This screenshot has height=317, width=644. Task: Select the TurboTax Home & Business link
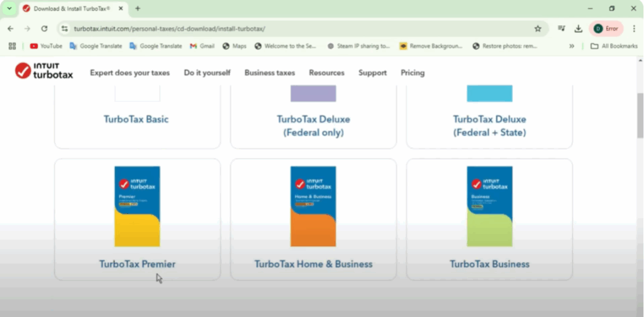click(x=313, y=264)
